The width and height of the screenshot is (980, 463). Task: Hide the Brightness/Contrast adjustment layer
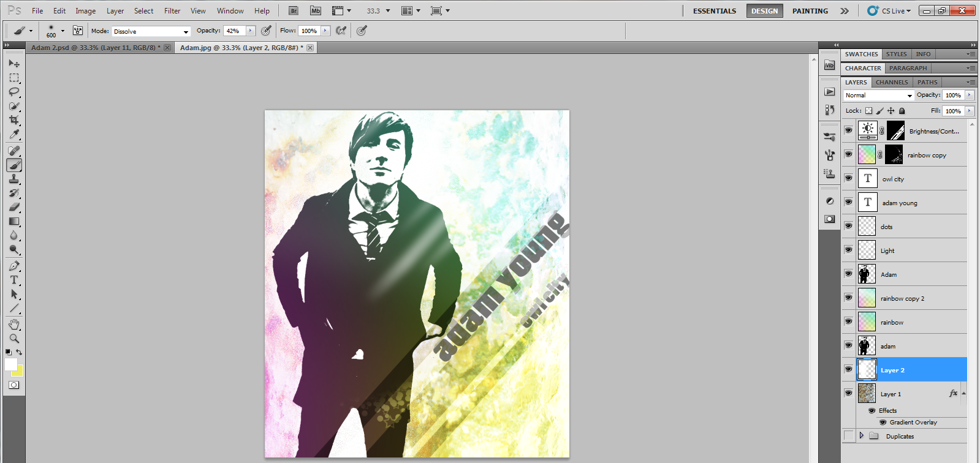(x=848, y=130)
